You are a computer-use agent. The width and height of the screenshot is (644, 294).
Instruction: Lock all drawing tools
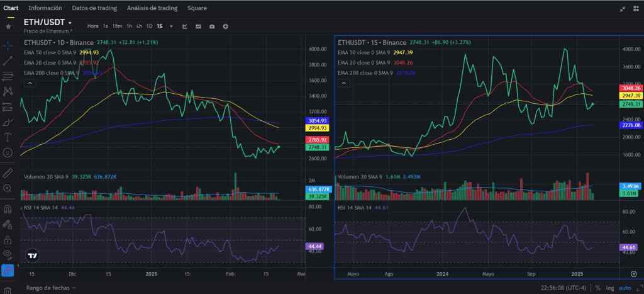point(8,240)
